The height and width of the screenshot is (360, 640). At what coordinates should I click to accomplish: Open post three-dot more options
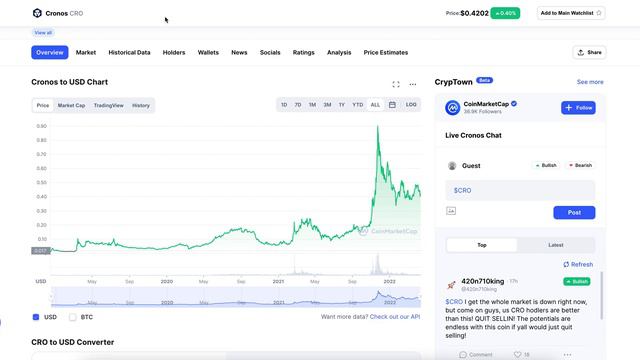click(567, 355)
